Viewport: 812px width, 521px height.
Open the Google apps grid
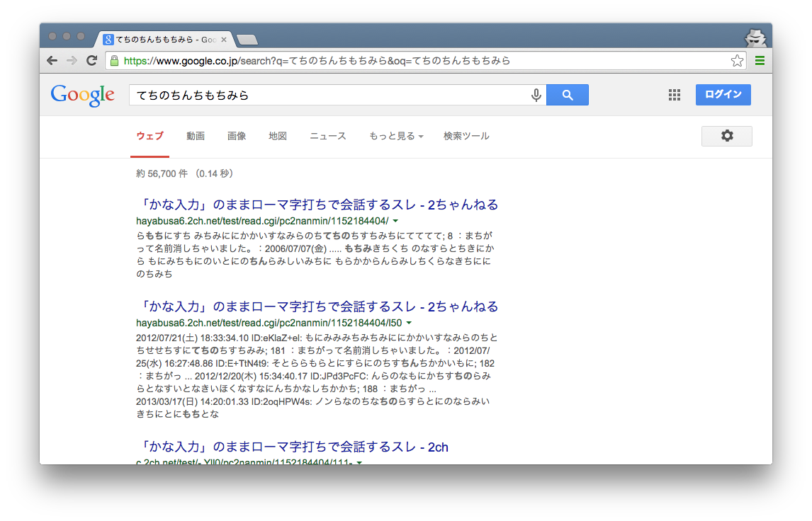coord(675,95)
